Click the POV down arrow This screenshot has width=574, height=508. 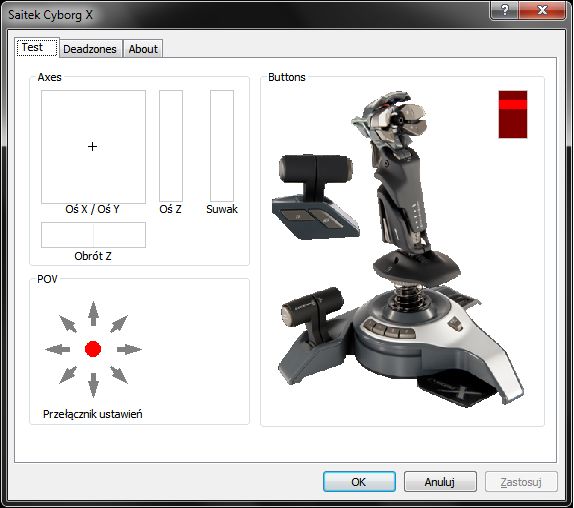(93, 385)
